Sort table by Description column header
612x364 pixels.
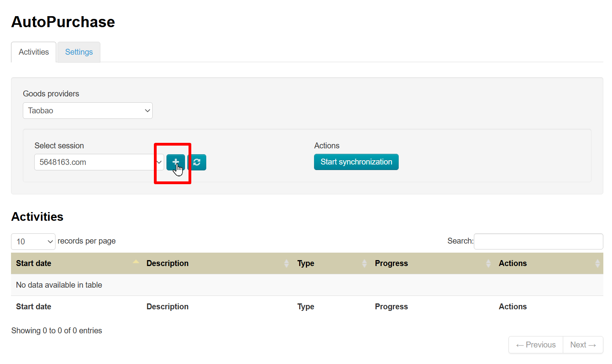tap(167, 263)
